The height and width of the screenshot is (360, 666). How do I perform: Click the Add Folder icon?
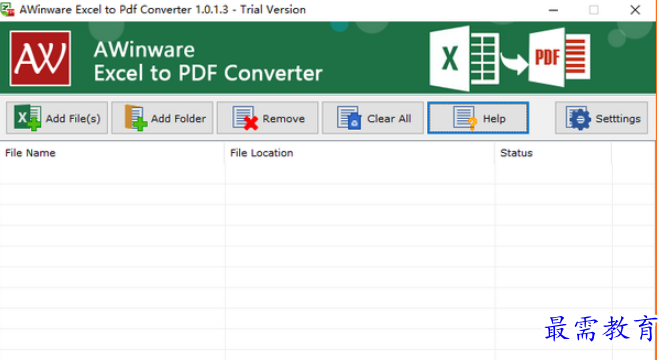(x=135, y=118)
